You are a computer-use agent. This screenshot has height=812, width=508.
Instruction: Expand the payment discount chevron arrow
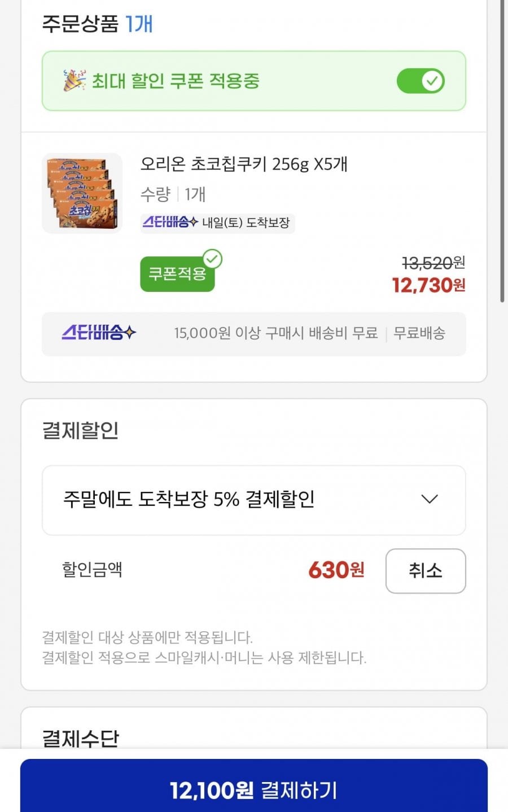[x=430, y=499]
